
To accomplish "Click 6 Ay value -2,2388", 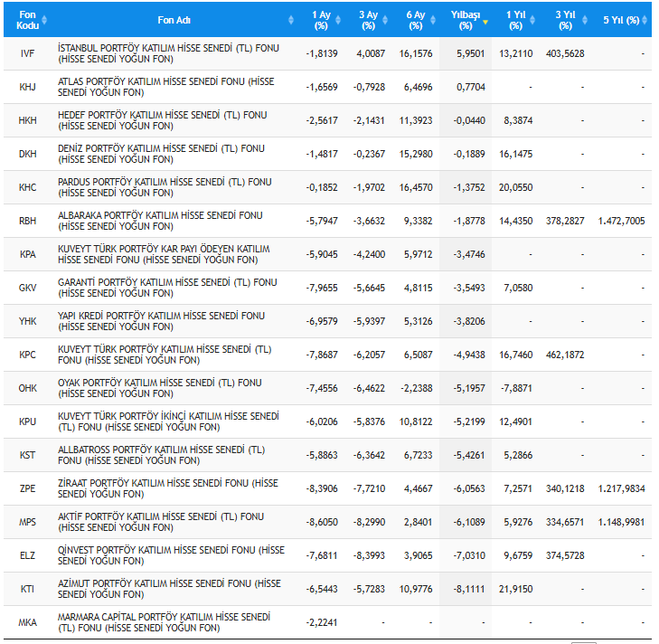I will (416, 388).
